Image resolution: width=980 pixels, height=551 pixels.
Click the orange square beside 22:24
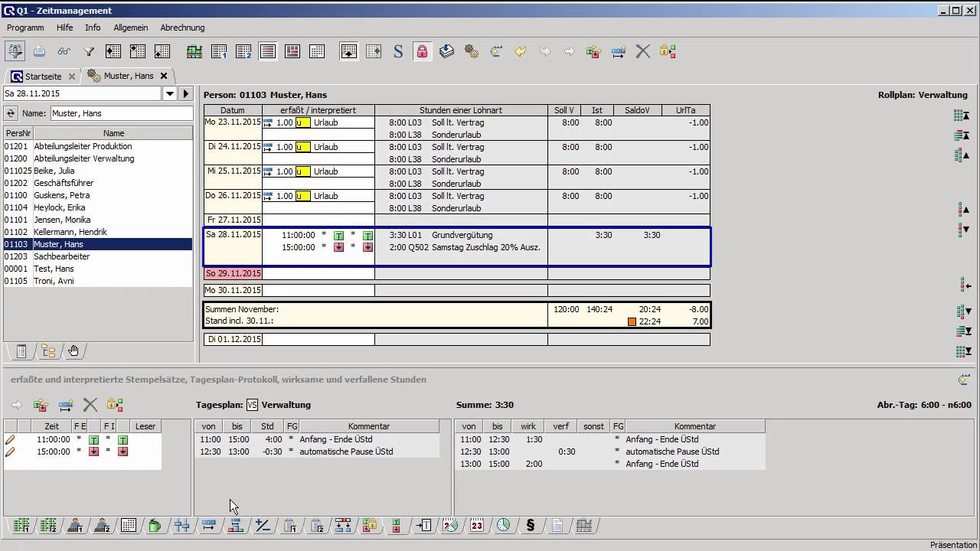click(632, 321)
